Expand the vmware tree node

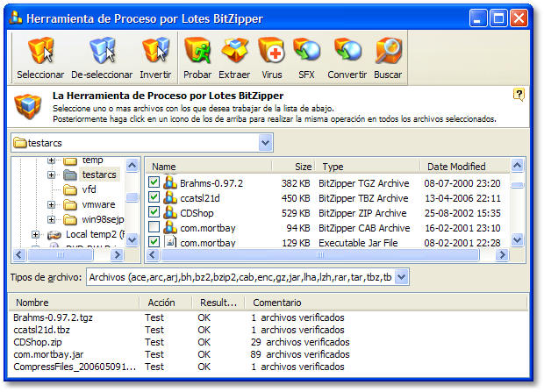[52, 204]
